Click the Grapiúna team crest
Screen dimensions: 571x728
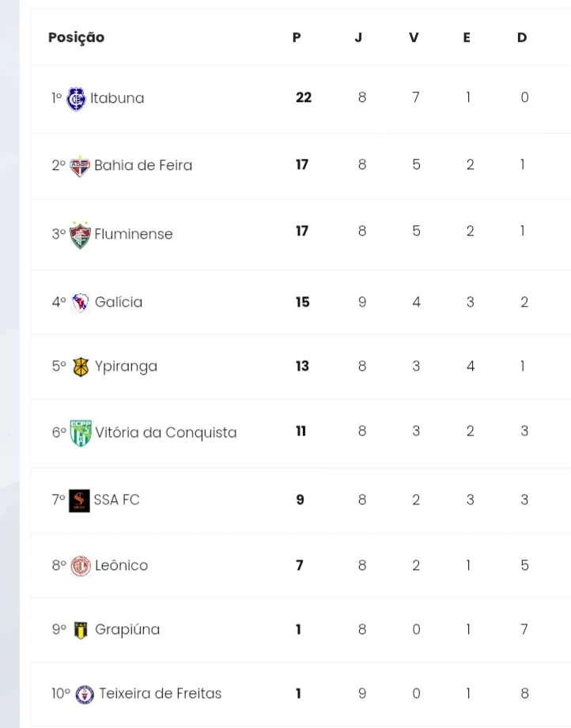click(81, 630)
